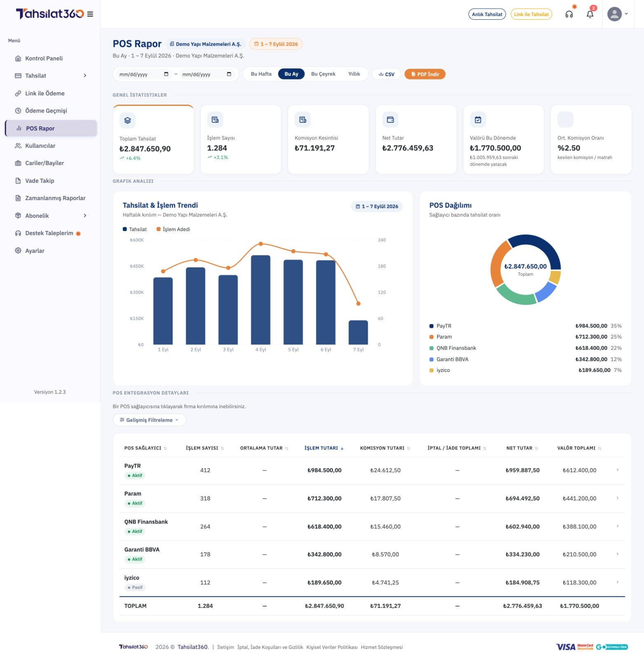
Task: Open the İletişim footer link
Action: tap(225, 647)
